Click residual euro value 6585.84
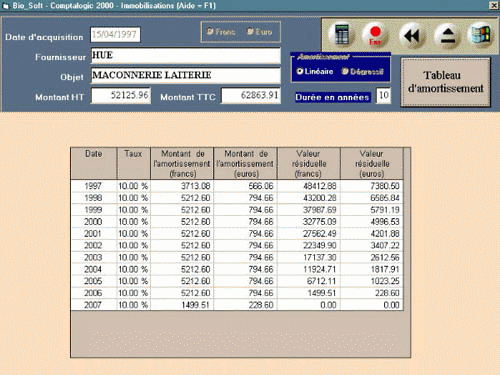The height and width of the screenshot is (375, 500). pos(372,198)
